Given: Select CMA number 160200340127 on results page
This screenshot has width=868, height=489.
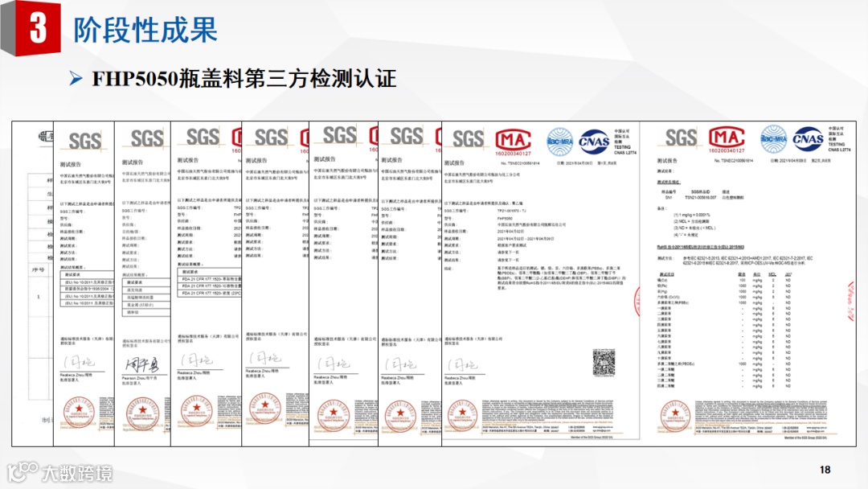Looking at the screenshot, I should [727, 150].
